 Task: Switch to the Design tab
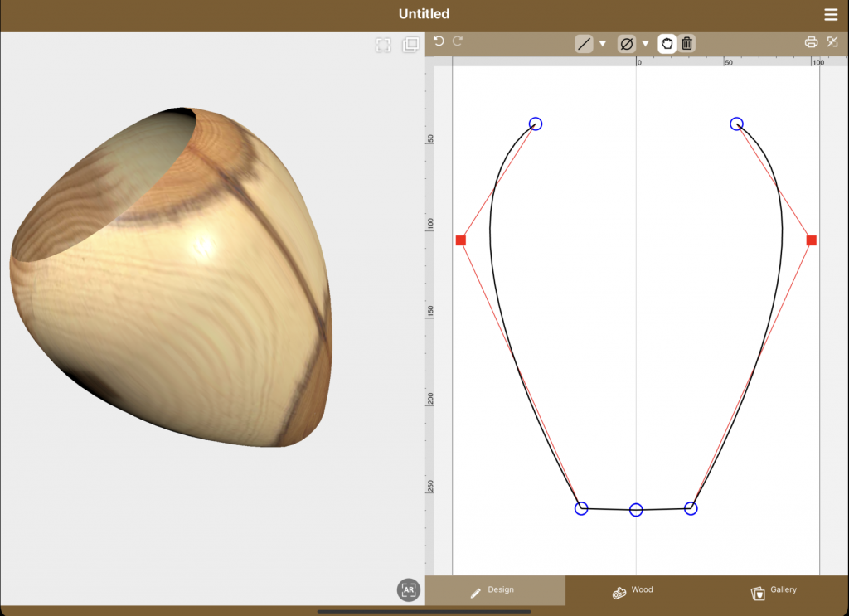pos(495,590)
